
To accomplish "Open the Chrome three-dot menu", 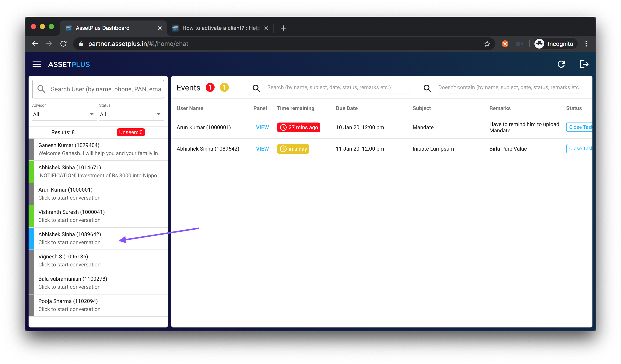I will [x=586, y=44].
